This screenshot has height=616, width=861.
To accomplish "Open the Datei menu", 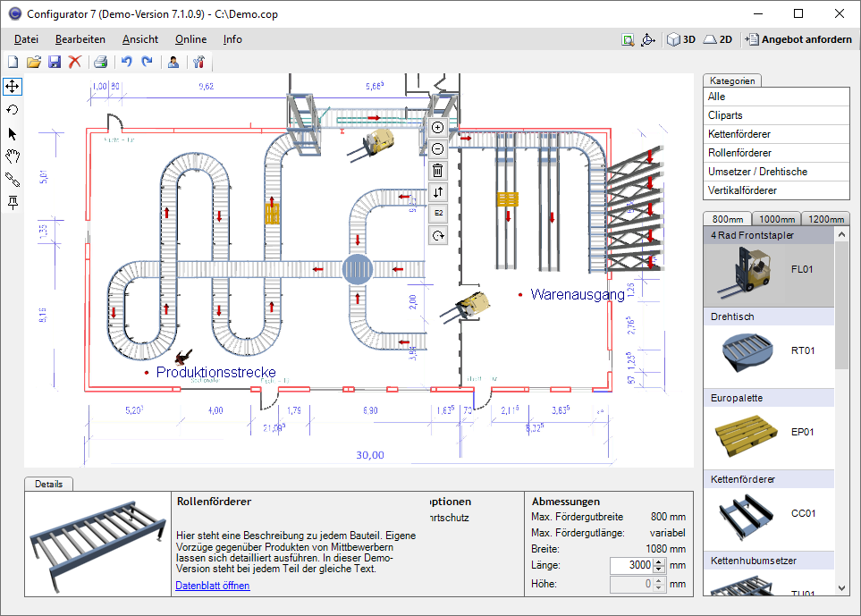I will point(26,39).
